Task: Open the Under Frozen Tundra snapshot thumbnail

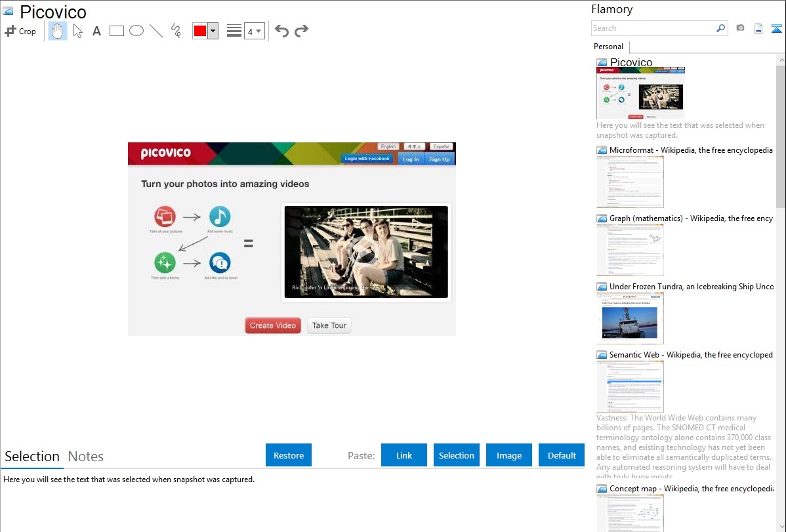Action: tap(630, 318)
